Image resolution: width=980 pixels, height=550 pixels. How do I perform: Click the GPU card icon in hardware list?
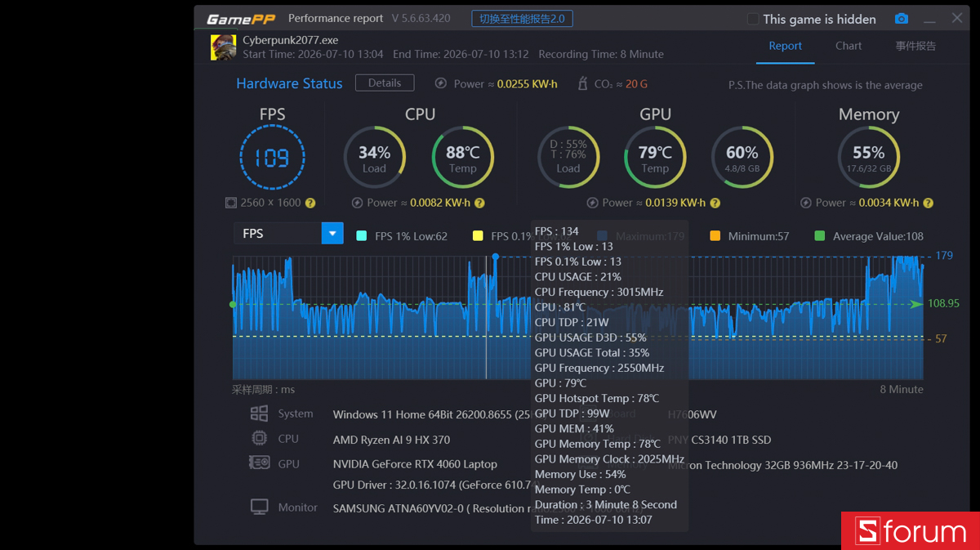259,463
